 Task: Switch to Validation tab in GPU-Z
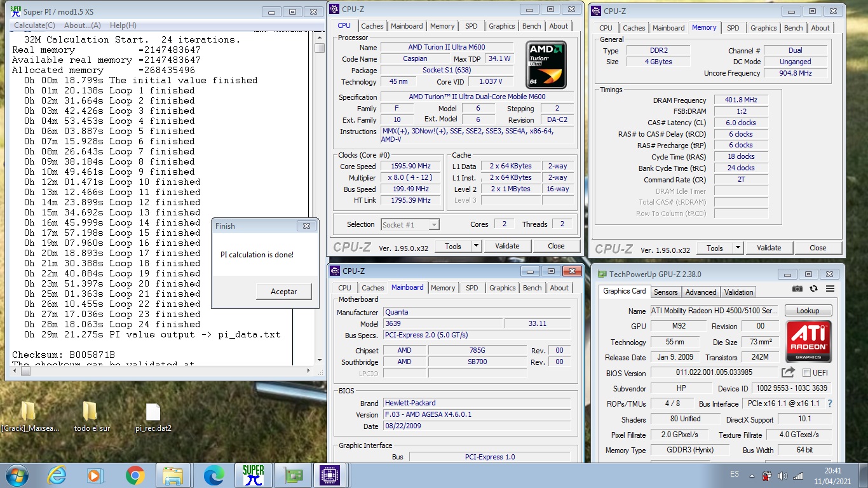738,292
